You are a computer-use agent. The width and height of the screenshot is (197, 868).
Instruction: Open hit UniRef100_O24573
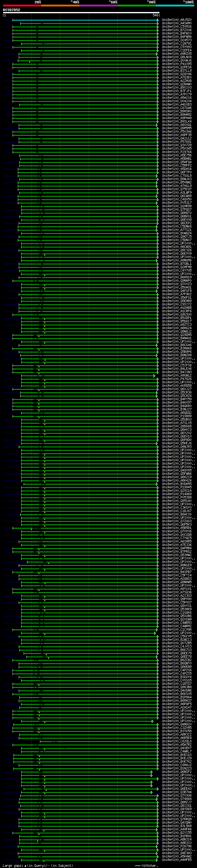coord(177,40)
